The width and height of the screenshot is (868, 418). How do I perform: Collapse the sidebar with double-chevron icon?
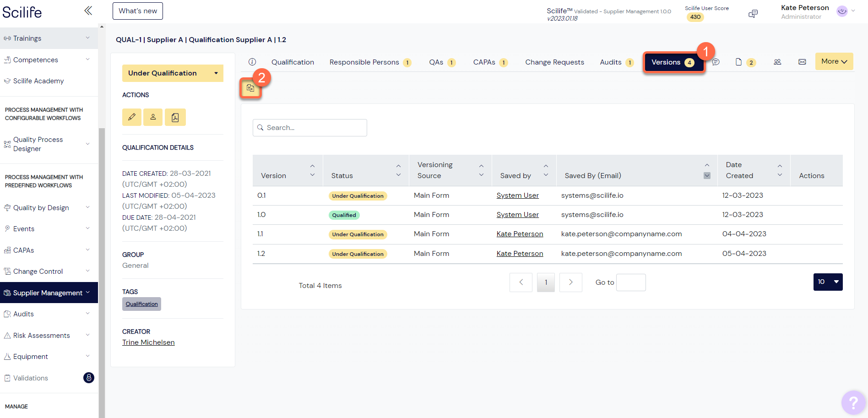coord(88,11)
